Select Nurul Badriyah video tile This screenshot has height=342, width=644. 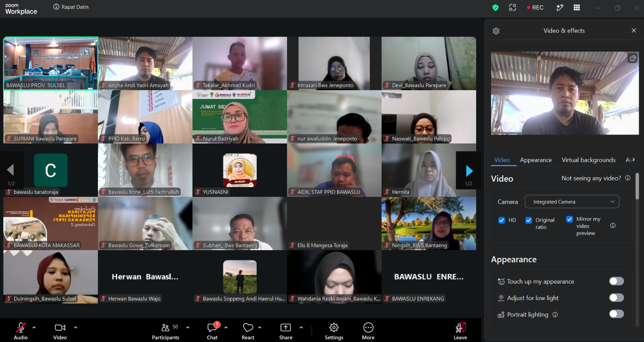[239, 117]
